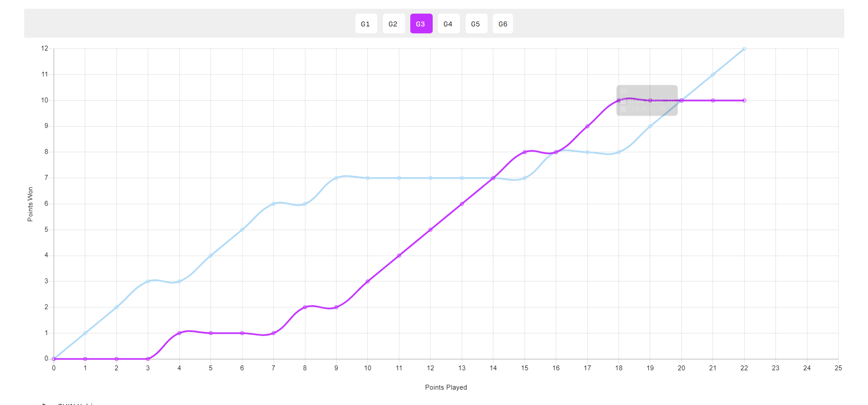
Task: Click blue data point at 19 points played
Action: click(650, 127)
